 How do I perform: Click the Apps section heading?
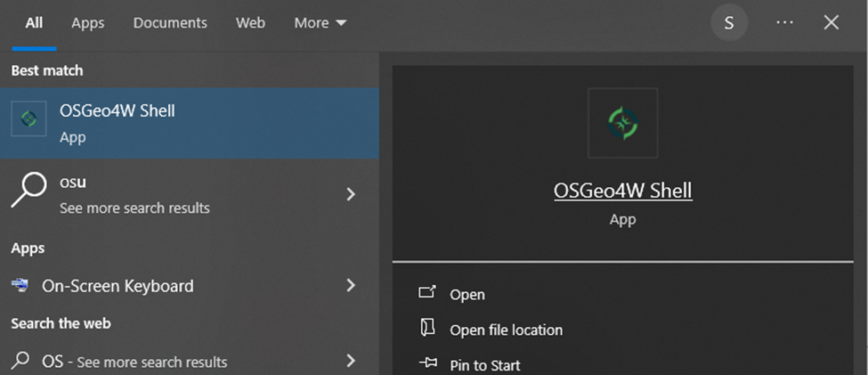pyautogui.click(x=28, y=249)
